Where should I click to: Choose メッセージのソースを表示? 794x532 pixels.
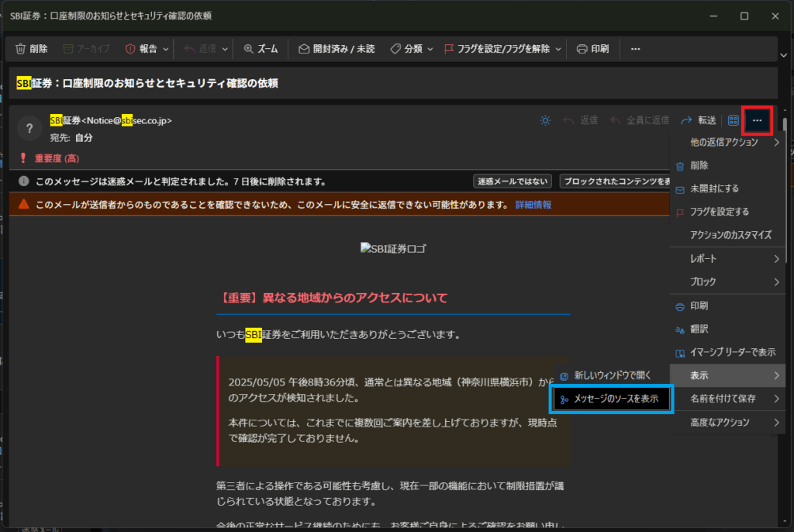pos(612,399)
